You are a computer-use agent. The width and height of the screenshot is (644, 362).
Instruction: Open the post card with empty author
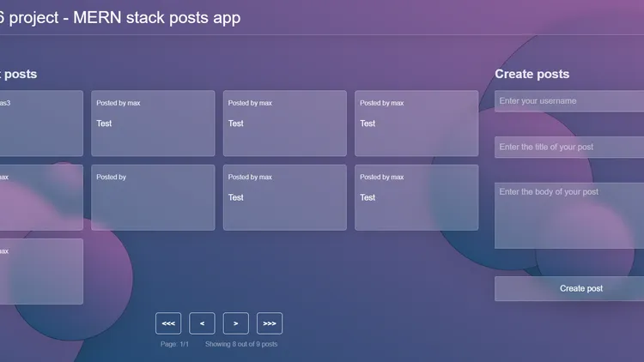click(x=153, y=197)
